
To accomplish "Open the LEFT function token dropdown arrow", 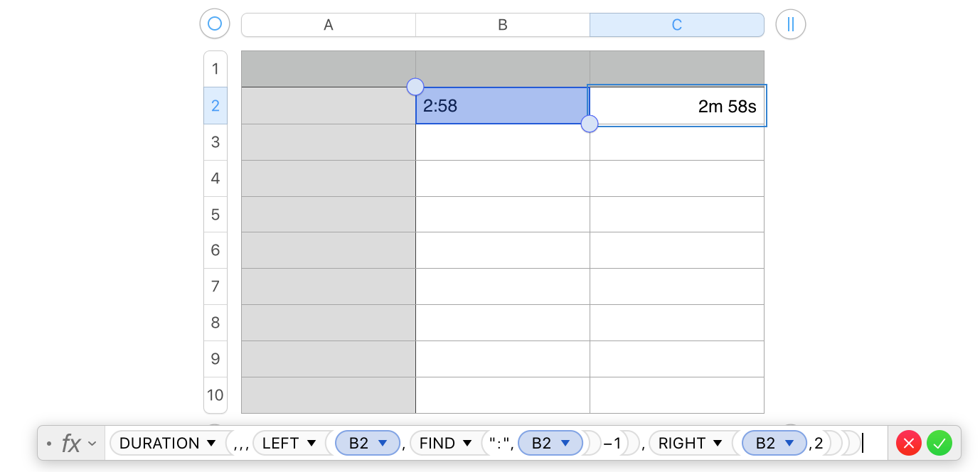I will (x=311, y=444).
